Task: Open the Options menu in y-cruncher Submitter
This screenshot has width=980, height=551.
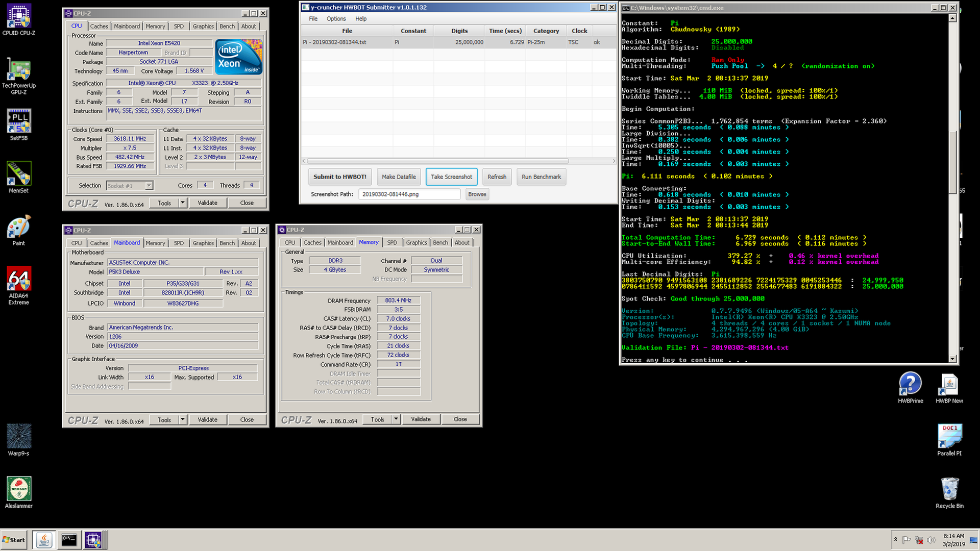Action: tap(336, 19)
